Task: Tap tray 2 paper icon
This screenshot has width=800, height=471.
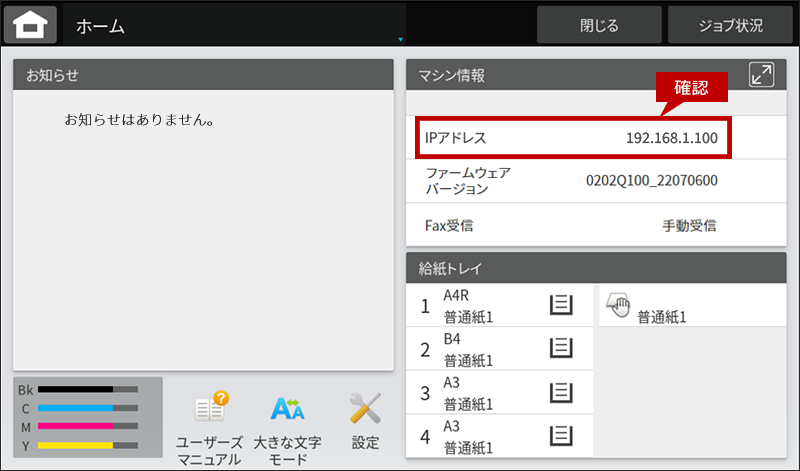Action: 561,349
